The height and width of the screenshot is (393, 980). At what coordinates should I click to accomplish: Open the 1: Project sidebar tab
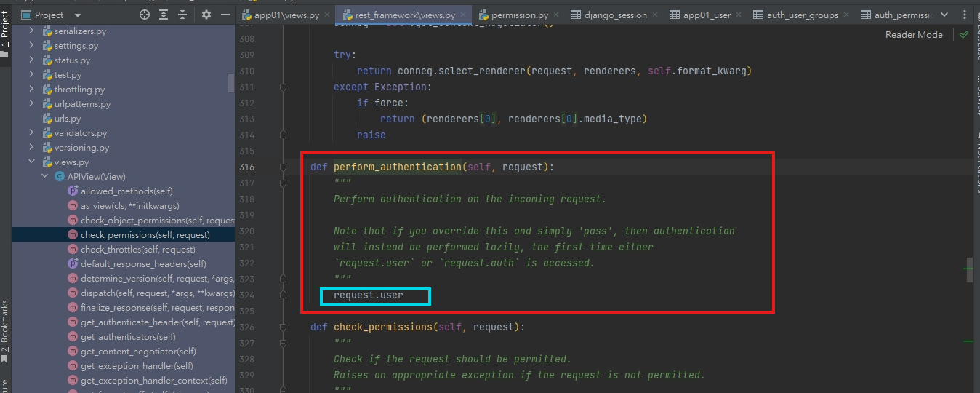5,33
